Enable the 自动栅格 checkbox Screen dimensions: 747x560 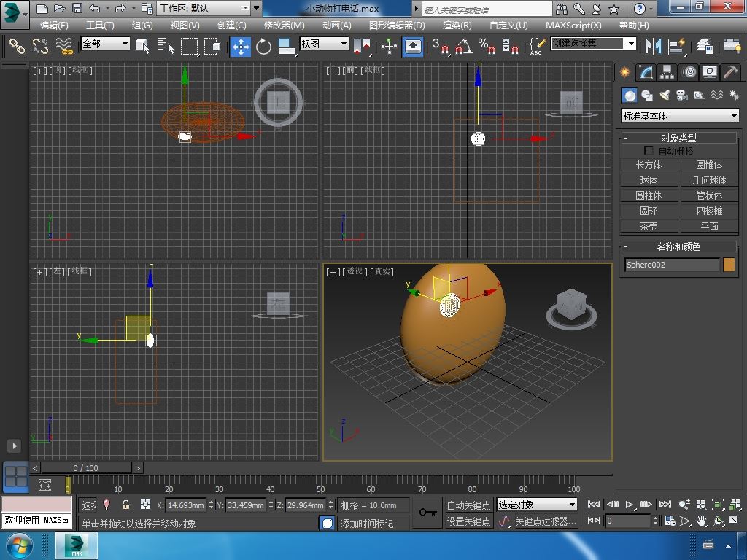(649, 151)
